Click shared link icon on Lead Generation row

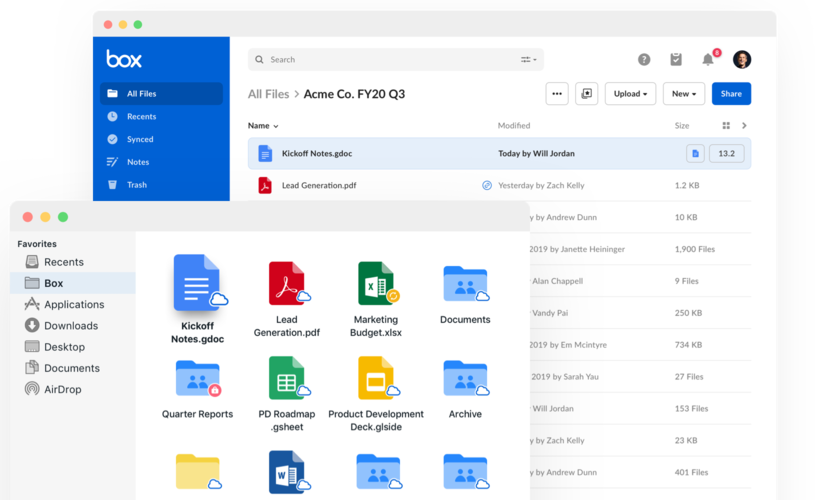click(487, 185)
